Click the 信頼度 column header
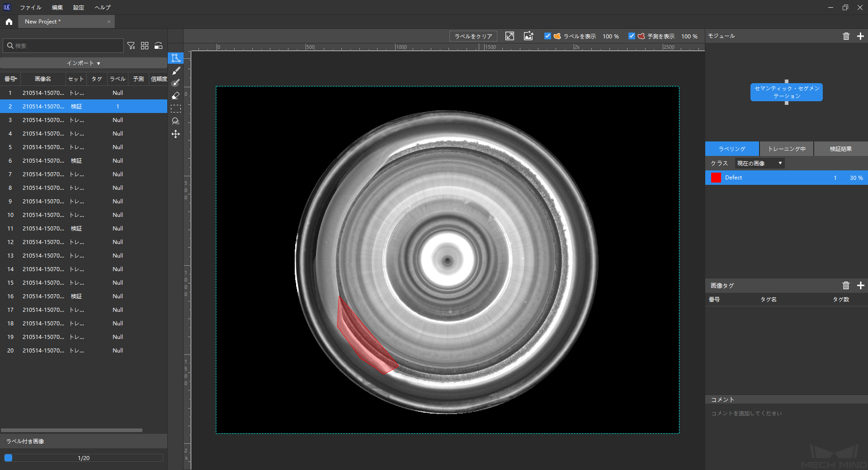 coord(159,79)
